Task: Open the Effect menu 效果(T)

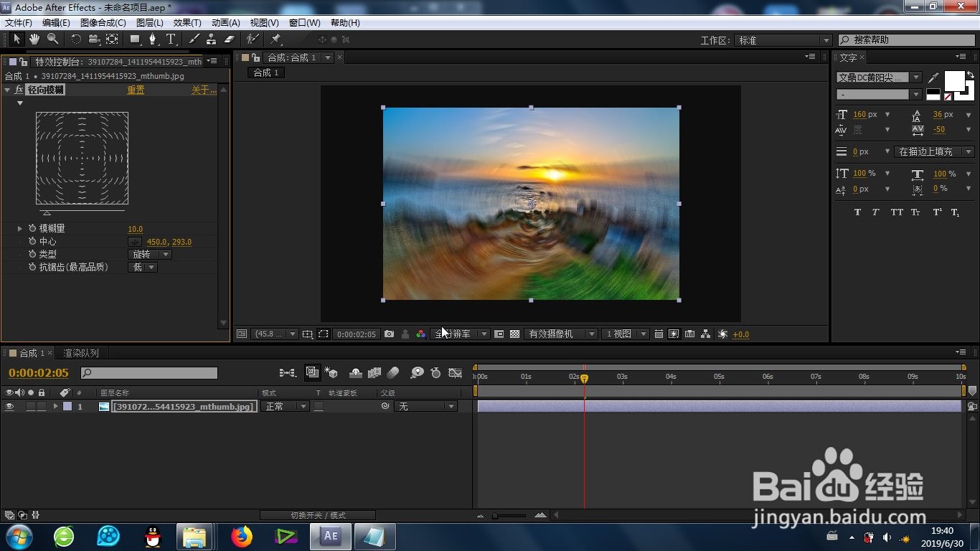Action: (x=187, y=23)
